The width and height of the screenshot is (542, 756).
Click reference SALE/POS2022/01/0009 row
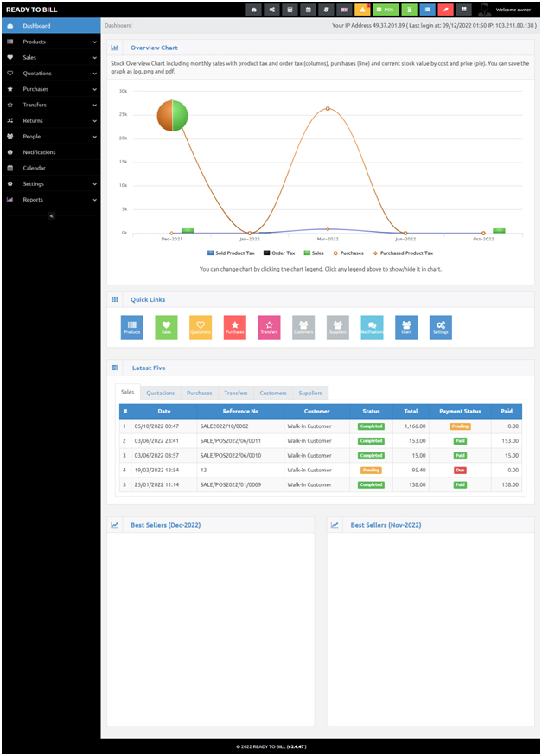[x=321, y=484]
